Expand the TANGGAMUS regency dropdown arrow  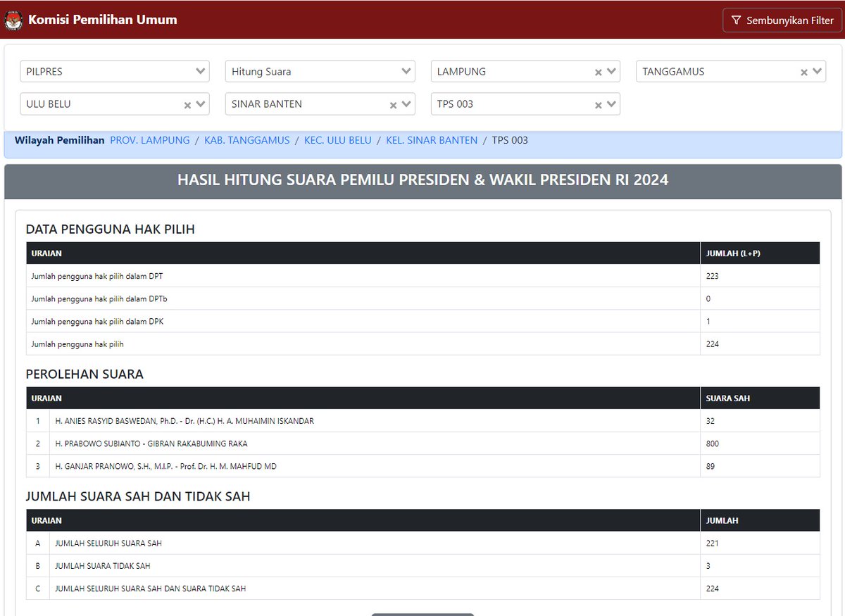coord(817,71)
